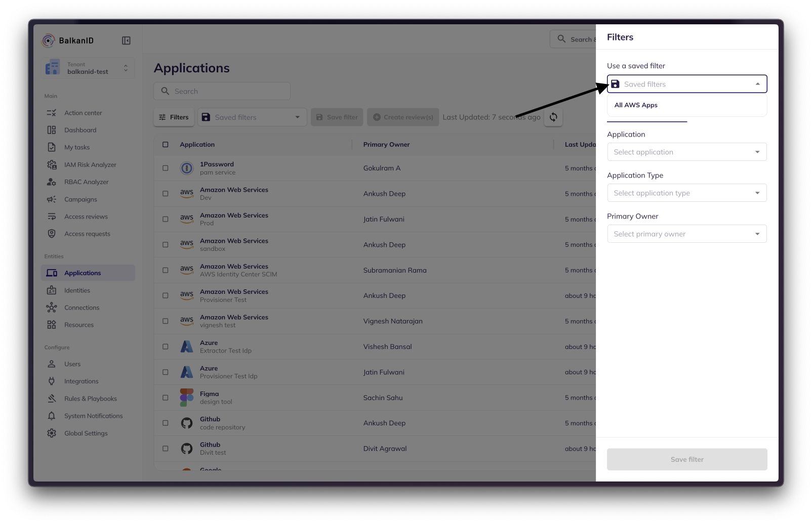Screen dimensions: 812x524
Task: Toggle the select-all Application header checkbox
Action: click(166, 145)
